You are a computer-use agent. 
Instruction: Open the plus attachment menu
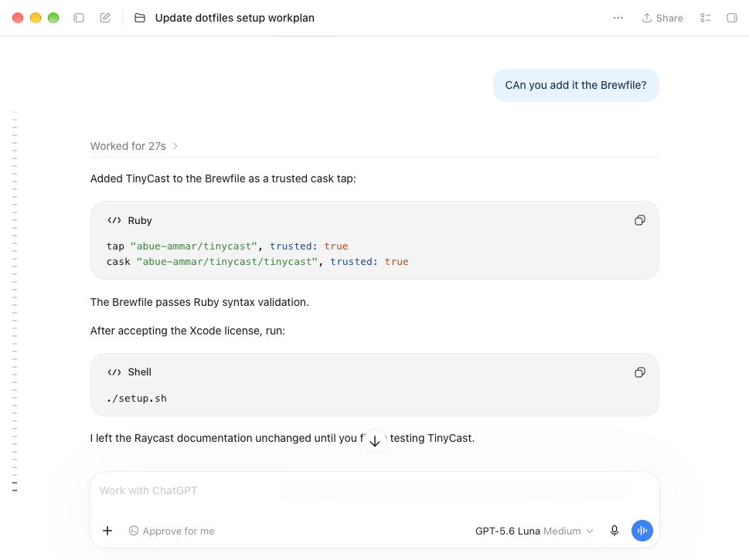(x=107, y=531)
